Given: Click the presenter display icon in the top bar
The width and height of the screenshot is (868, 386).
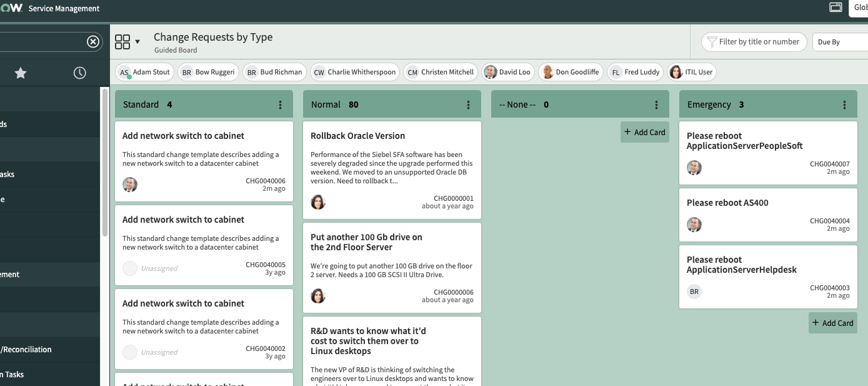Looking at the screenshot, I should pos(836,8).
